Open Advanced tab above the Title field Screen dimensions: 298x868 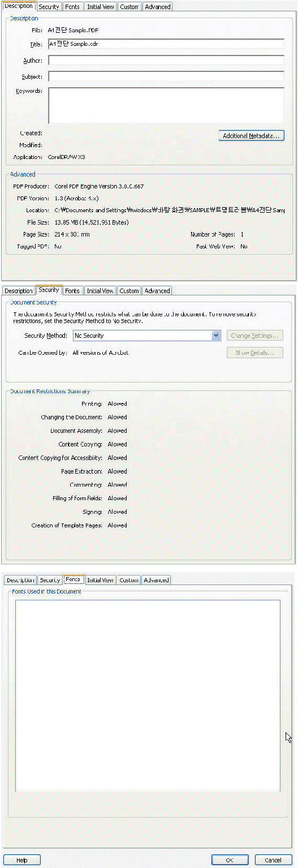coord(157,7)
